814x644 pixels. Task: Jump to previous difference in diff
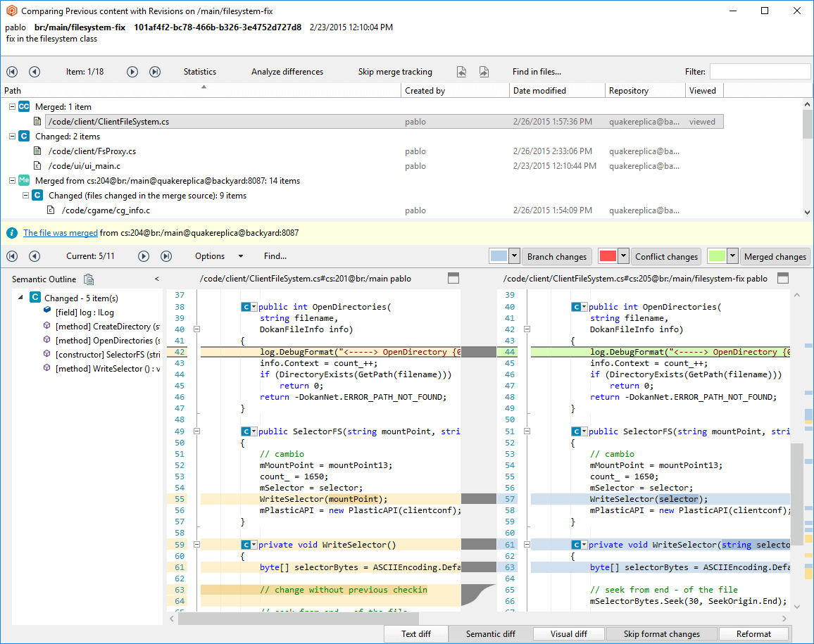pos(35,255)
